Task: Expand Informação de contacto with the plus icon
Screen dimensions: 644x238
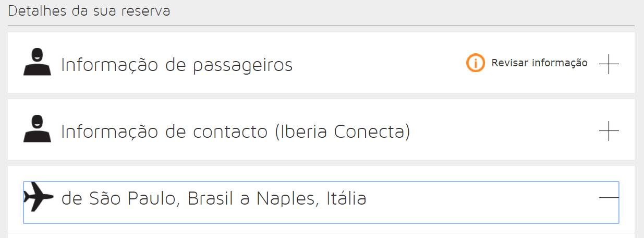Action: click(609, 130)
